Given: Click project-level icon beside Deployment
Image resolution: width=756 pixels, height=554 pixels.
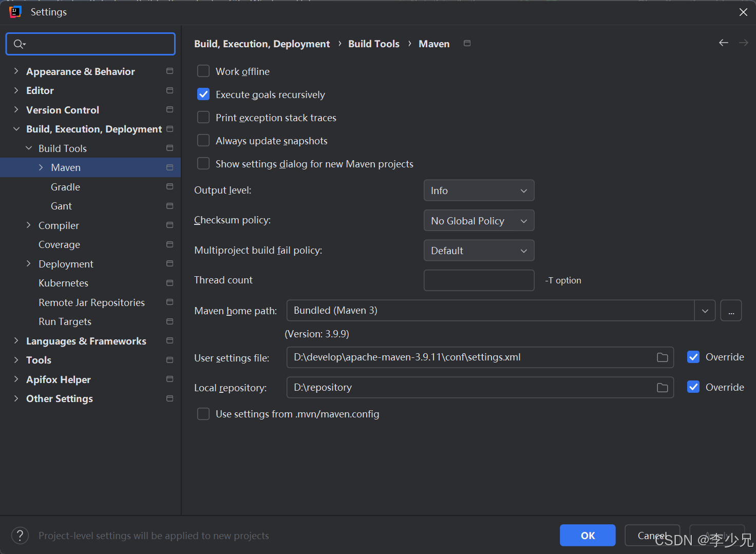Looking at the screenshot, I should click(170, 263).
